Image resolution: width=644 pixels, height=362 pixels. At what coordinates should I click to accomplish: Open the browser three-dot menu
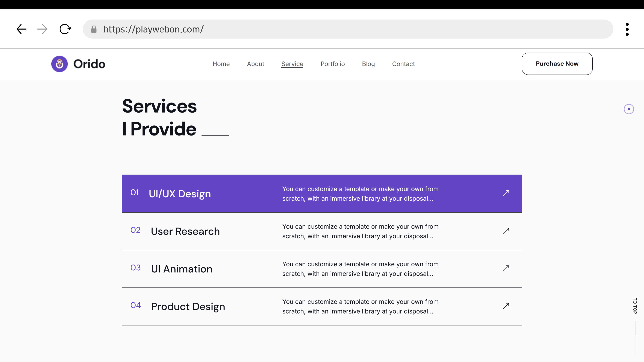627,29
